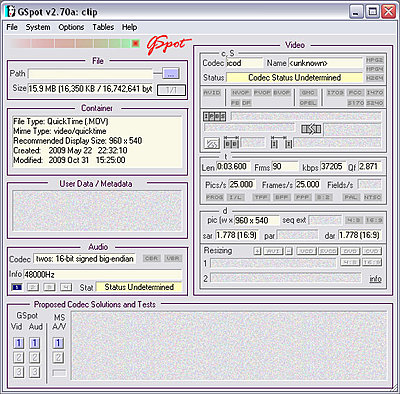The image size is (400, 394).
Task: Click the audio Info field 48000Hz
Action: click(103, 275)
